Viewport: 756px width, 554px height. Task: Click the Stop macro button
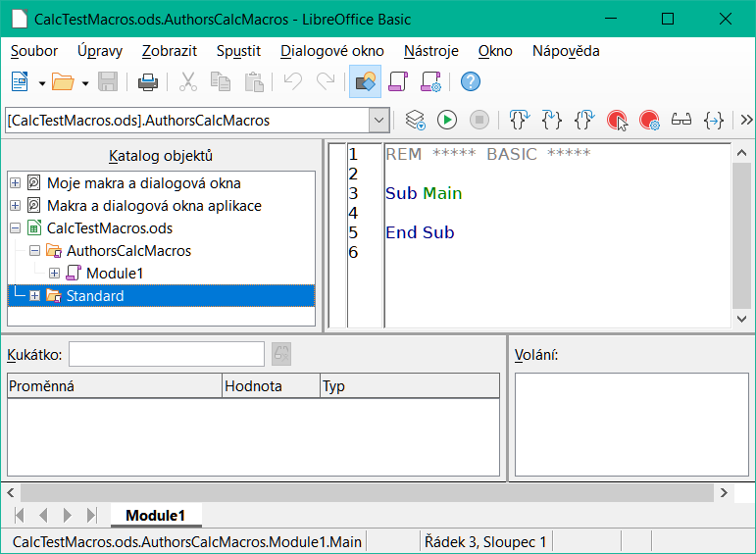point(479,120)
